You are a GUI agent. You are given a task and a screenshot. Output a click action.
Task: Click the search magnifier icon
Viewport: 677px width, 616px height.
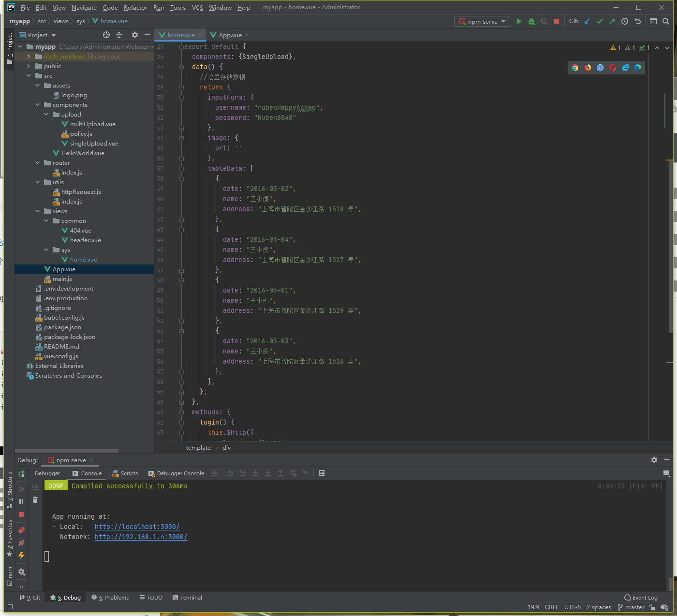tap(666, 21)
